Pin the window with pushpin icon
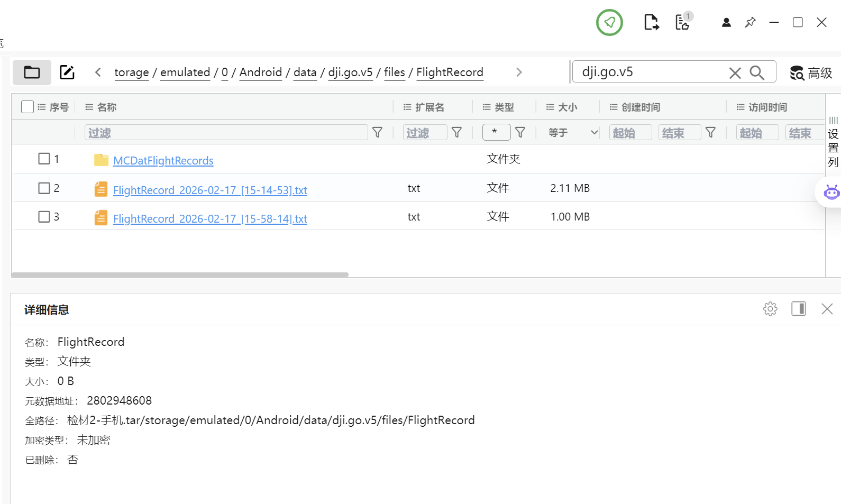841x504 pixels. 750,22
